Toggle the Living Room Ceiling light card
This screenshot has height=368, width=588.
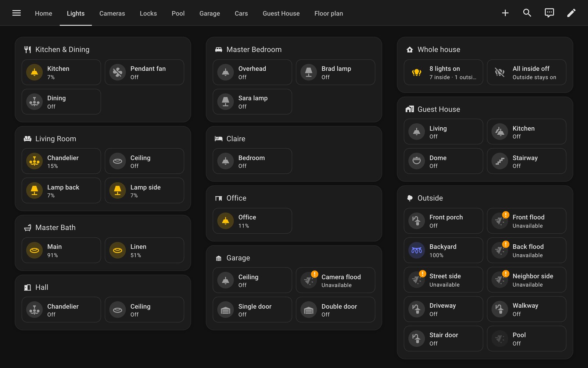point(144,161)
